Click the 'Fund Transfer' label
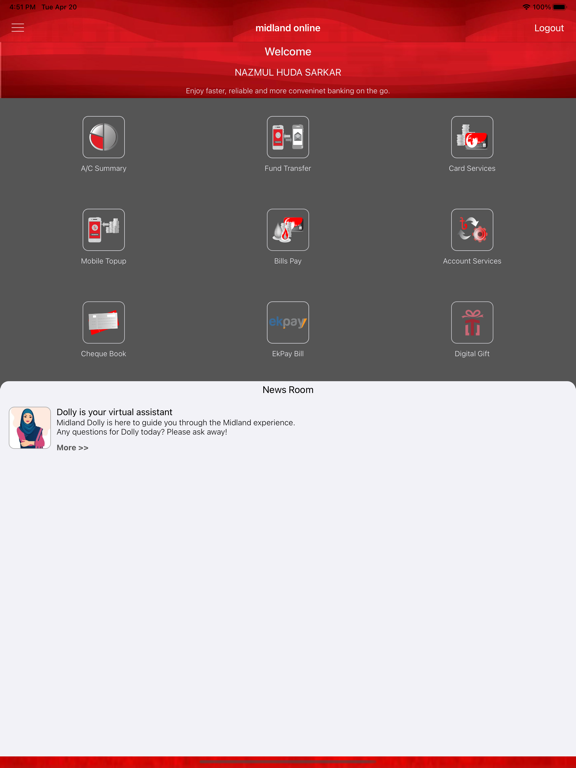 [x=288, y=168]
